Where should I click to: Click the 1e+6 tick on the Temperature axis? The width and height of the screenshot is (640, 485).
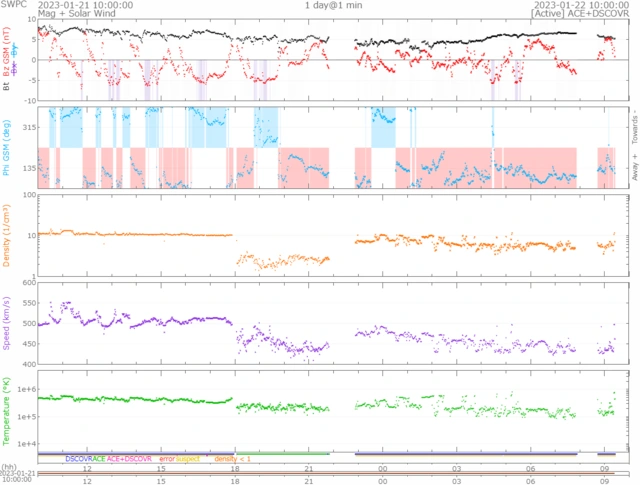tap(27, 389)
